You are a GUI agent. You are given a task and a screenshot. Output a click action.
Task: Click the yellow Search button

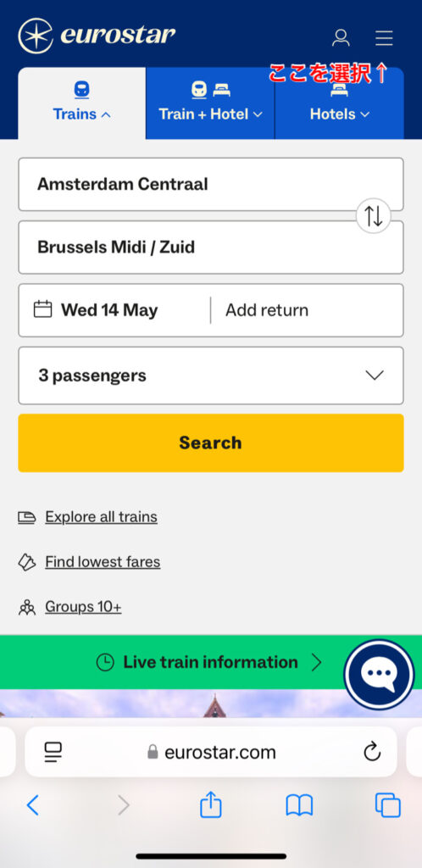211,442
